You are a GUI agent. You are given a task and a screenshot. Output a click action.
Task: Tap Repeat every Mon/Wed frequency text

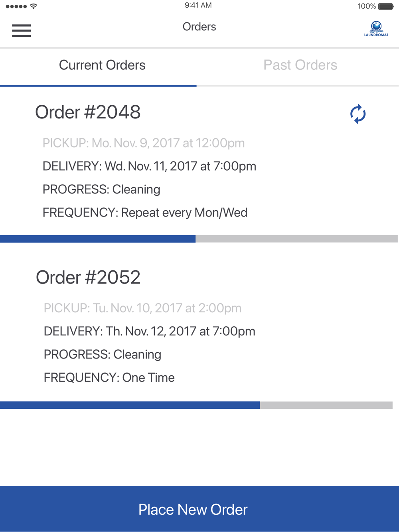point(184,213)
